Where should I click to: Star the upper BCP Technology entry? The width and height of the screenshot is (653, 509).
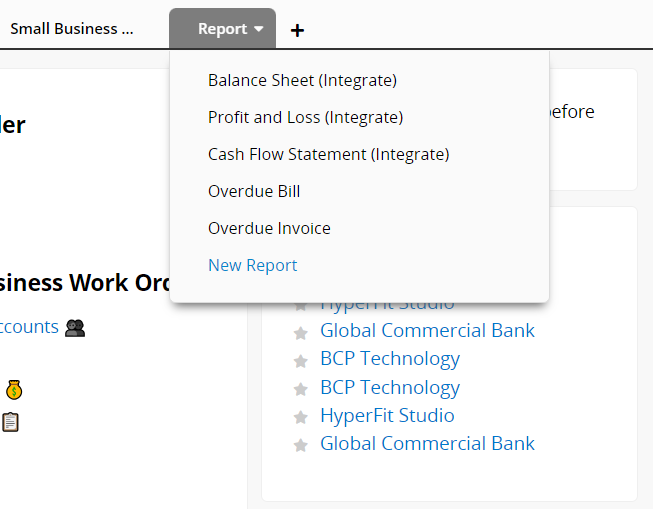tap(300, 360)
